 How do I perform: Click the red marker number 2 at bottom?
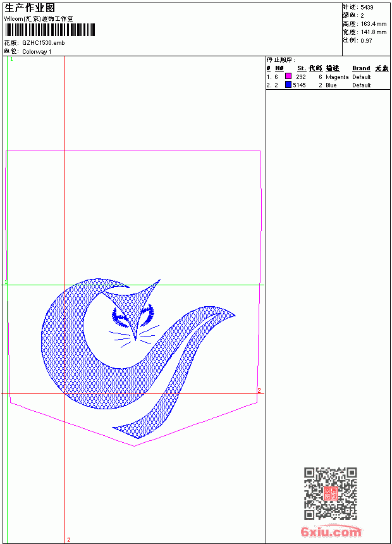(69, 540)
